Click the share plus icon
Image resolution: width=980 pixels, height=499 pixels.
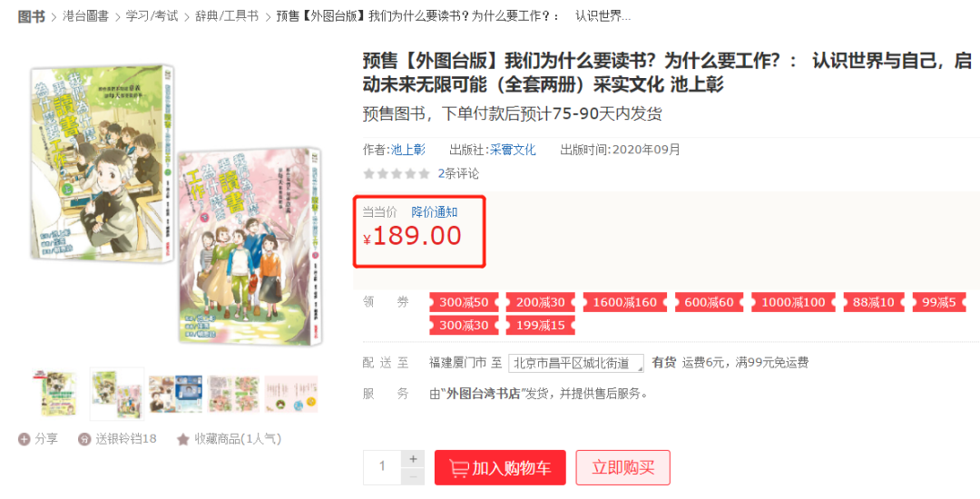click(24, 439)
